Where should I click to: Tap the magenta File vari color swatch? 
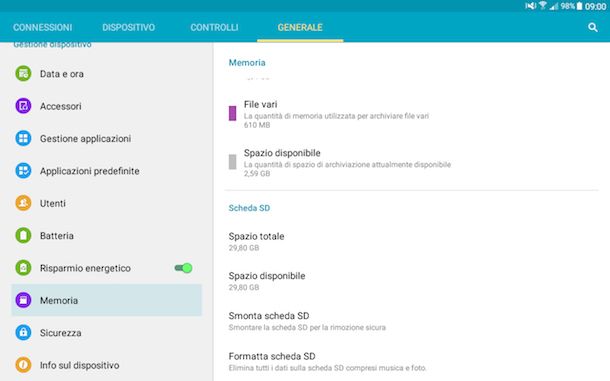[x=232, y=113]
